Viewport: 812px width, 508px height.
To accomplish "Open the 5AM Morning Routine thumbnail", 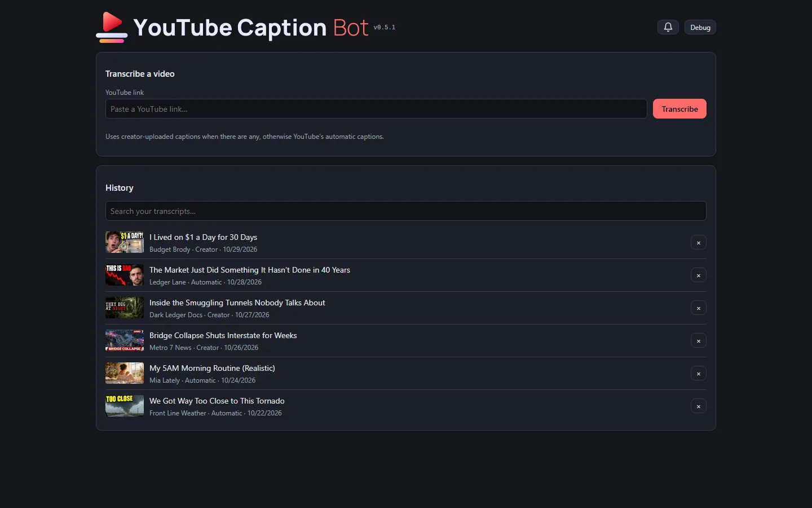I will [x=125, y=373].
